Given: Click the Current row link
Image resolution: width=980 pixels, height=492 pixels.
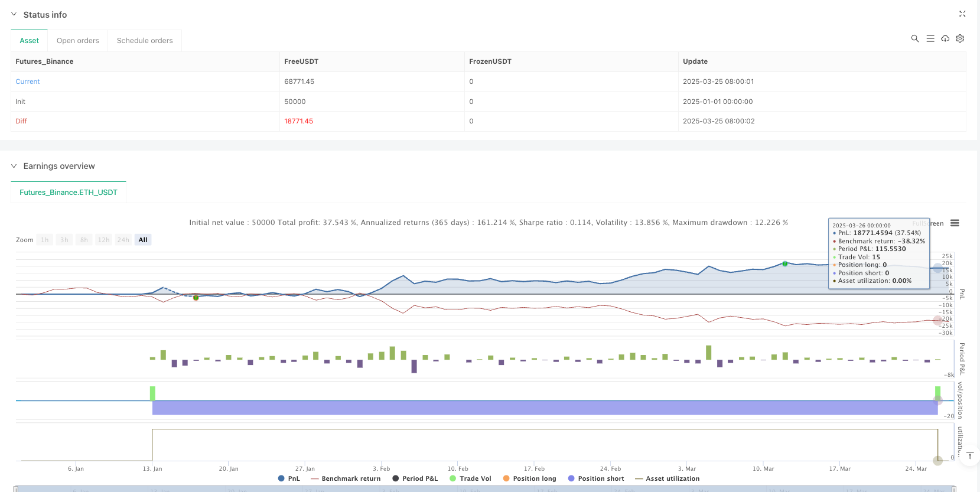Looking at the screenshot, I should (28, 82).
